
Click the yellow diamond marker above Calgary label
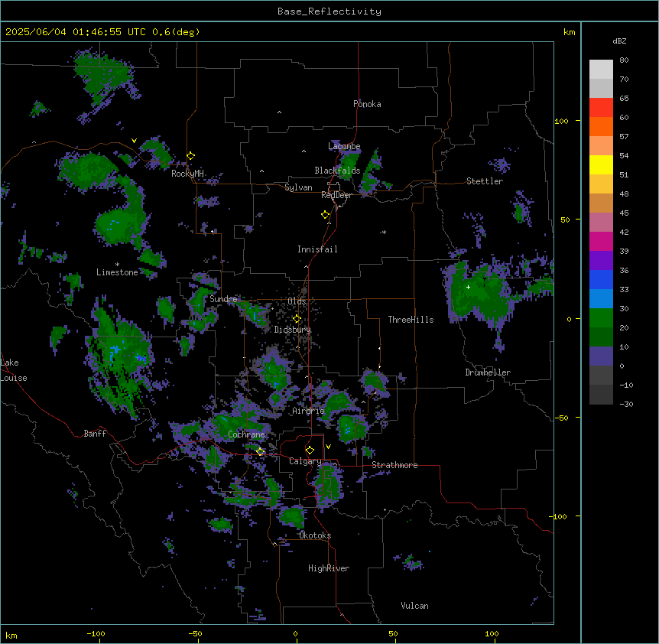[x=310, y=450]
